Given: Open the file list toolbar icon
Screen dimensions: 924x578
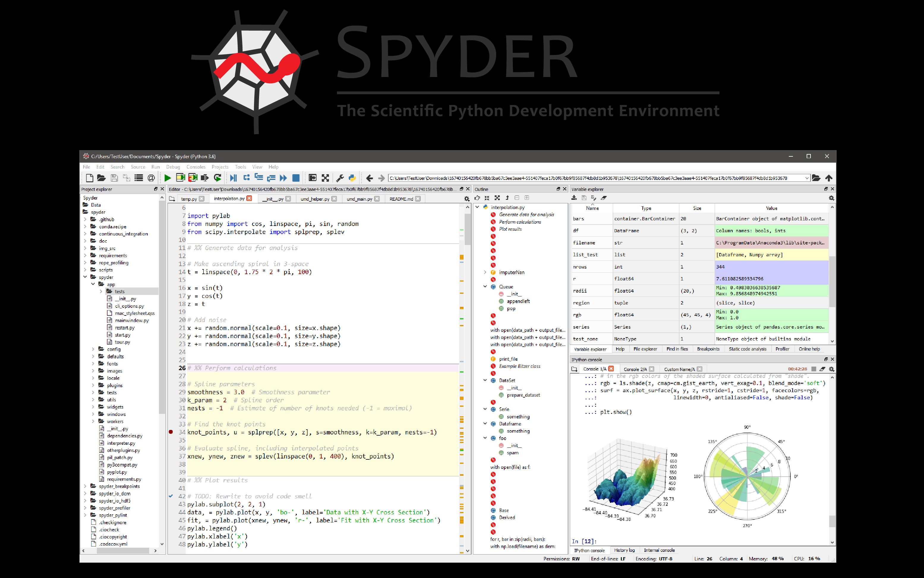Looking at the screenshot, I should pyautogui.click(x=139, y=178).
